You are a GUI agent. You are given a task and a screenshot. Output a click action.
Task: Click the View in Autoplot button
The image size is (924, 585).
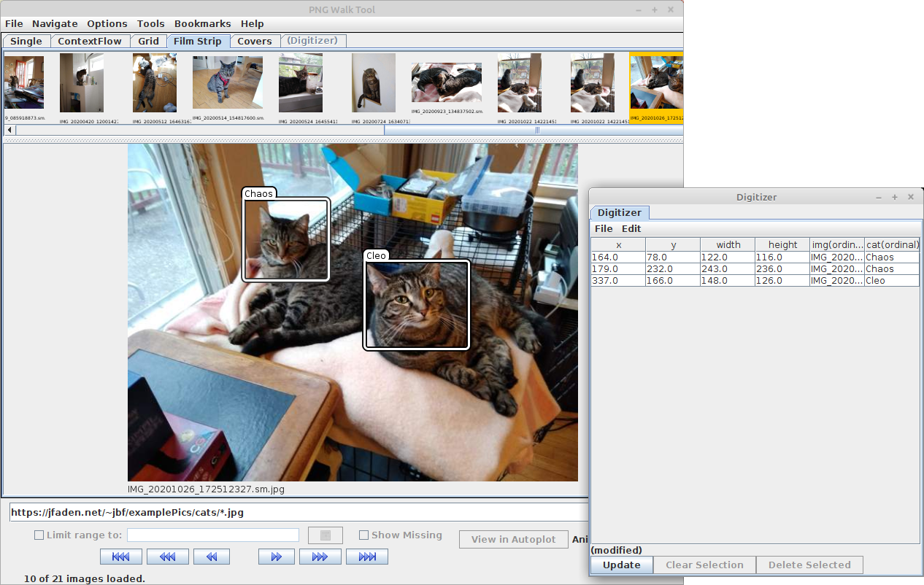[514, 540]
